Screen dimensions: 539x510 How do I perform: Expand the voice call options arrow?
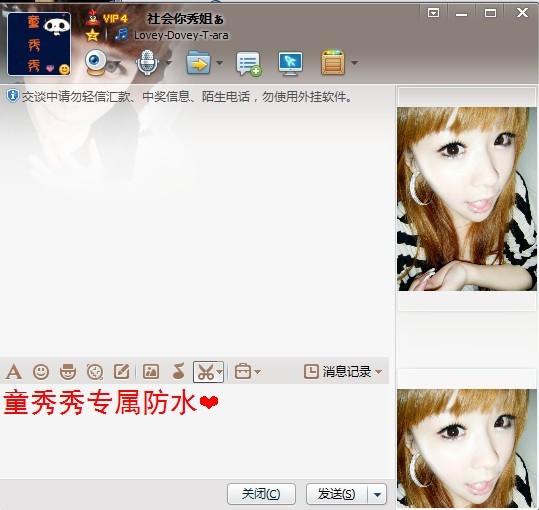[168, 63]
